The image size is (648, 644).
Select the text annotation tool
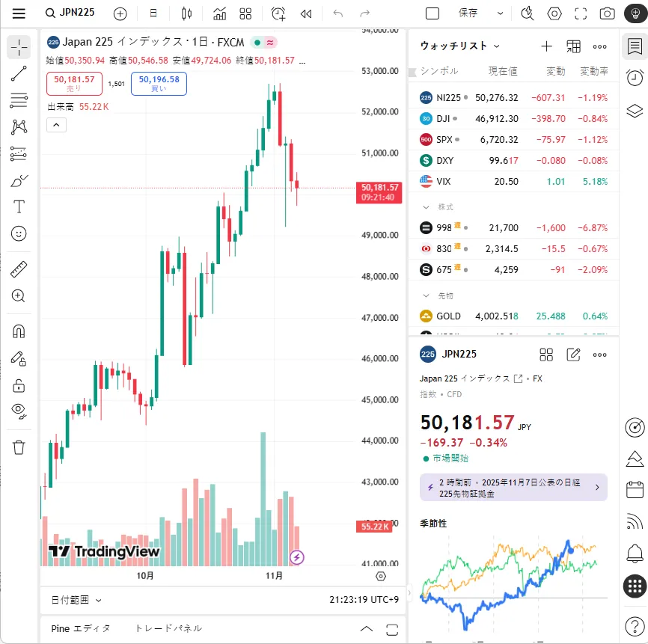coord(19,206)
